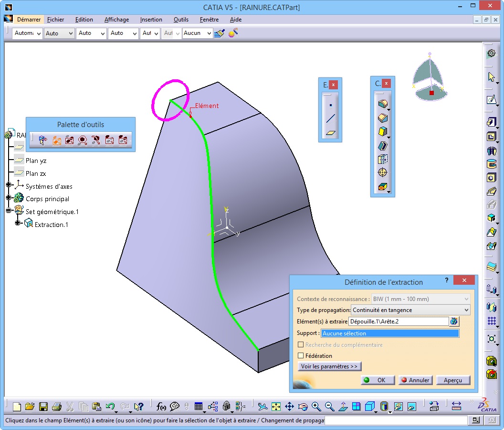
Task: Activate Fit All In view icon
Action: [x=276, y=407]
